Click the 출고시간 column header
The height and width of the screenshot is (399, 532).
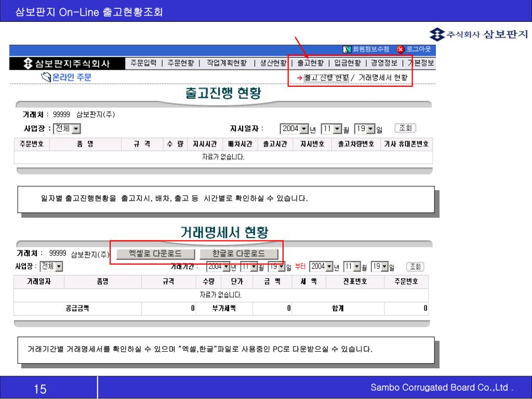(275, 144)
